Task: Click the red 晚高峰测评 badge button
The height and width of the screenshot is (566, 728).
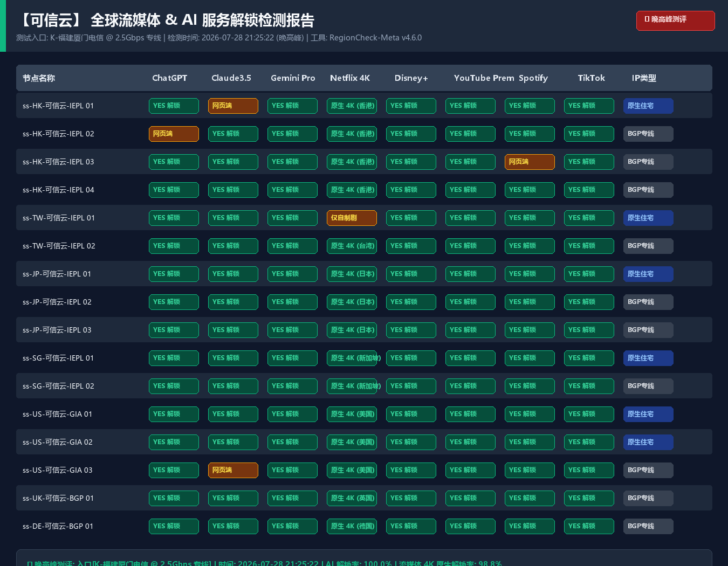Action: 675,20
